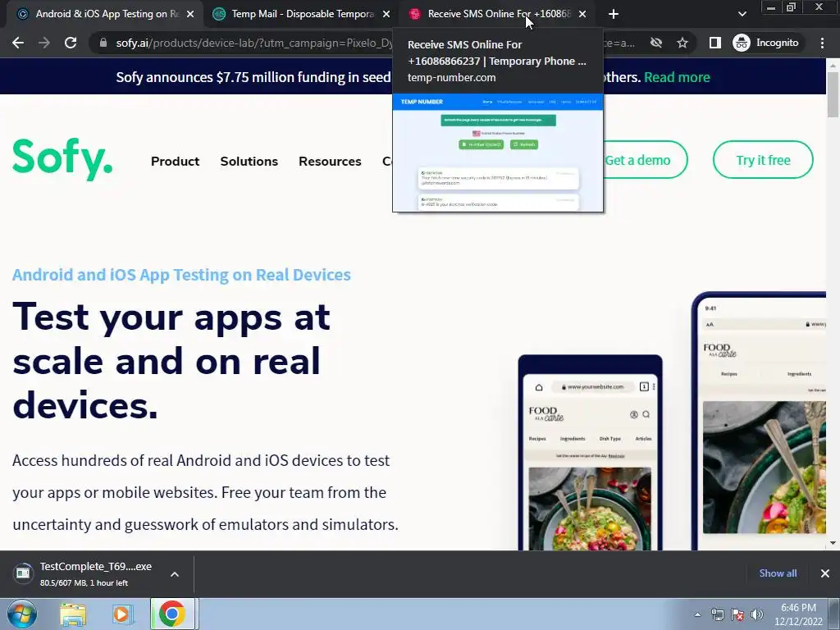Click the TestComplete download file icon
840x630 pixels.
pyautogui.click(x=23, y=573)
